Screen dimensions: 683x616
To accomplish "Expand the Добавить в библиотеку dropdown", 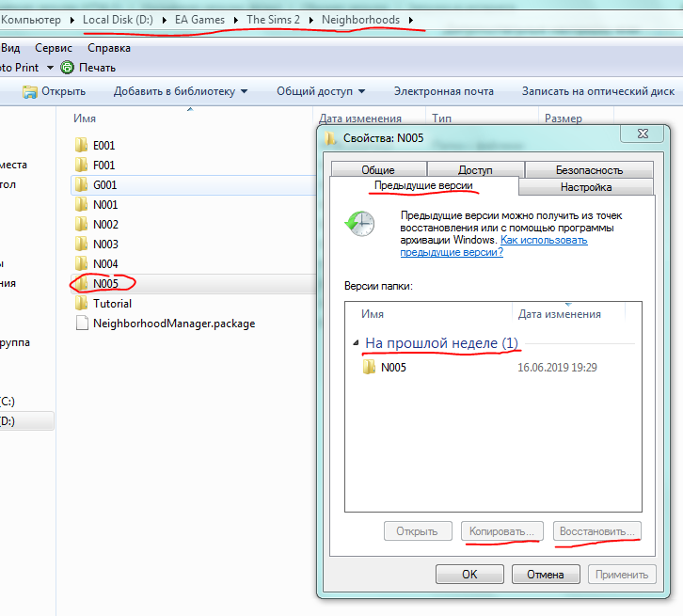I will point(245,91).
